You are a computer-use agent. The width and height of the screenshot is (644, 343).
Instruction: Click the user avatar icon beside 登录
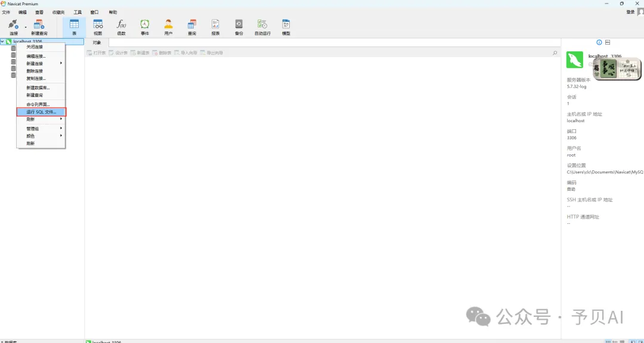click(x=640, y=13)
